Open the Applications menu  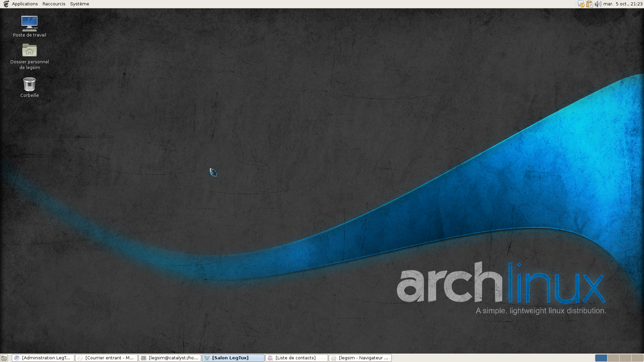click(x=25, y=4)
